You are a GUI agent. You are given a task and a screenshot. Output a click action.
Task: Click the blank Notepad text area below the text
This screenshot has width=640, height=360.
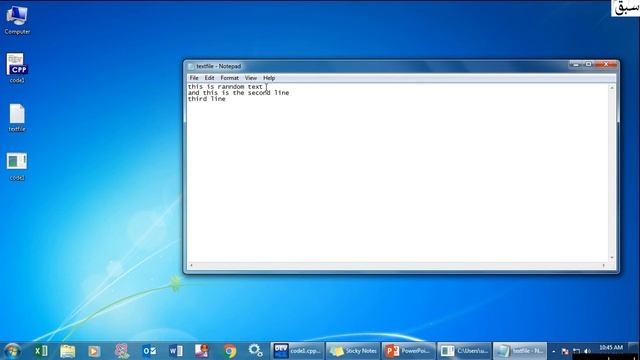398,182
